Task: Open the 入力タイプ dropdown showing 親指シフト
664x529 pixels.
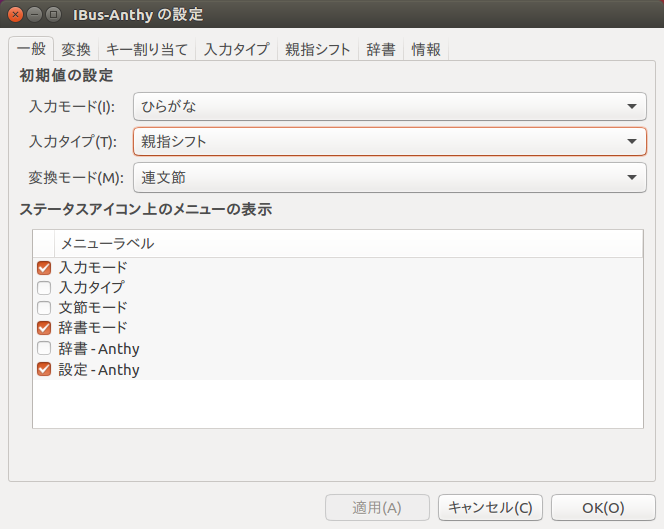Action: (389, 141)
